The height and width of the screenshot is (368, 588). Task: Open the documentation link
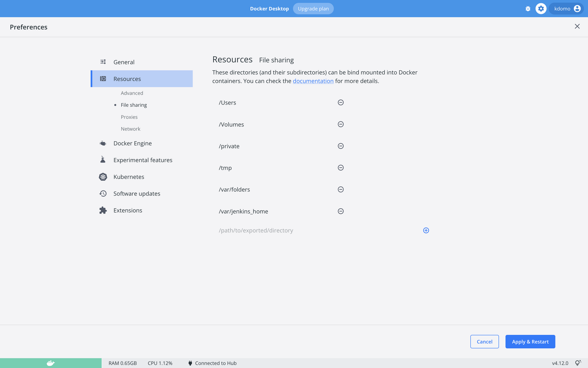click(313, 81)
